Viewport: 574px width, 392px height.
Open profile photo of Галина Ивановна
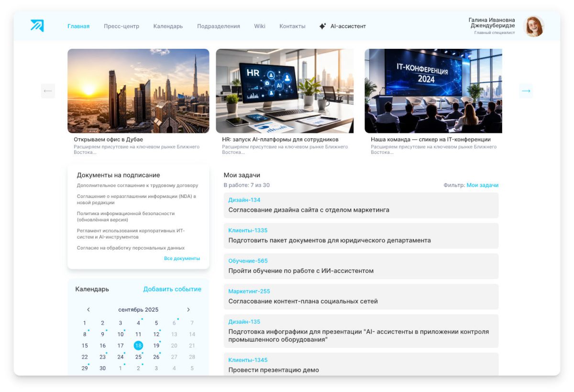click(534, 27)
